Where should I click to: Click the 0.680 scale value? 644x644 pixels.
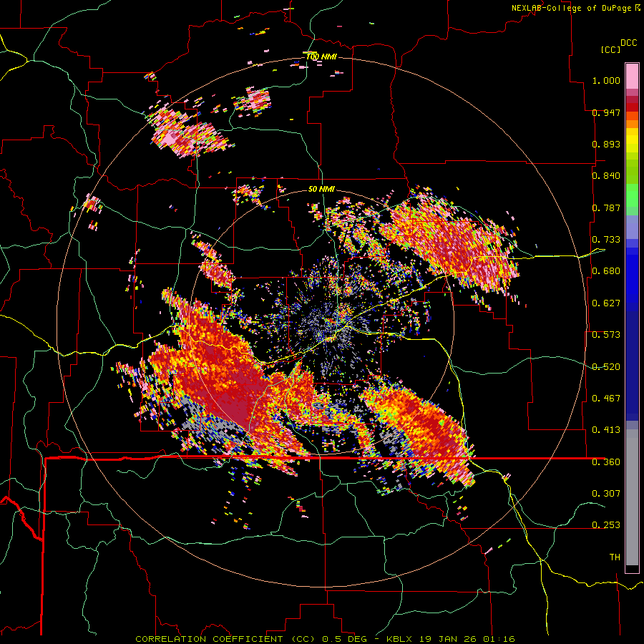click(x=606, y=271)
